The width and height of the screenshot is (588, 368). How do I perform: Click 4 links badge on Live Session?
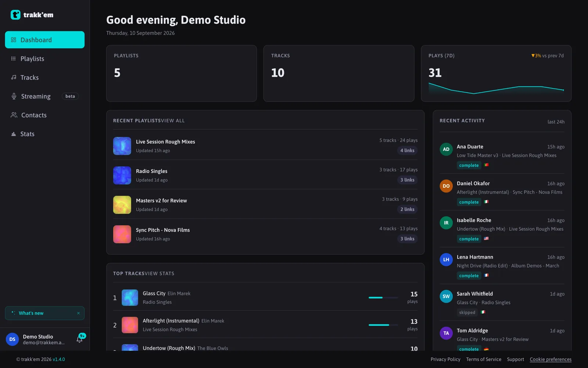point(407,151)
